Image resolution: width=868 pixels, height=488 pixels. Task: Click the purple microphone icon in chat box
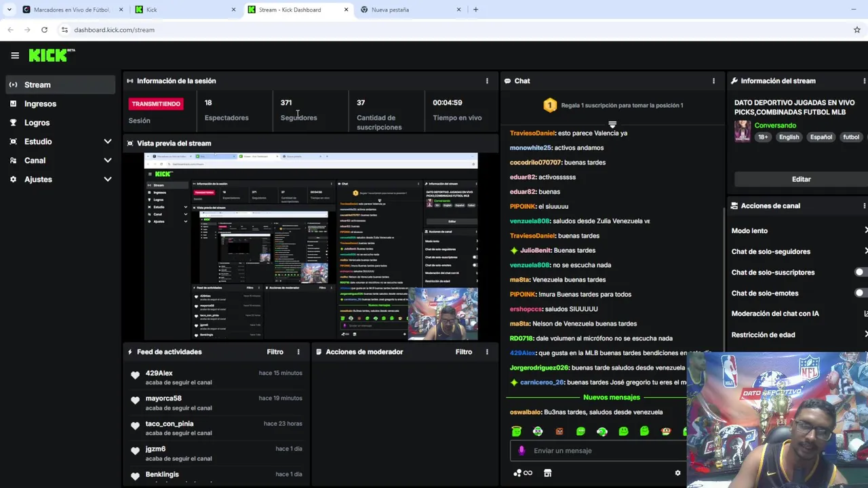[521, 451]
